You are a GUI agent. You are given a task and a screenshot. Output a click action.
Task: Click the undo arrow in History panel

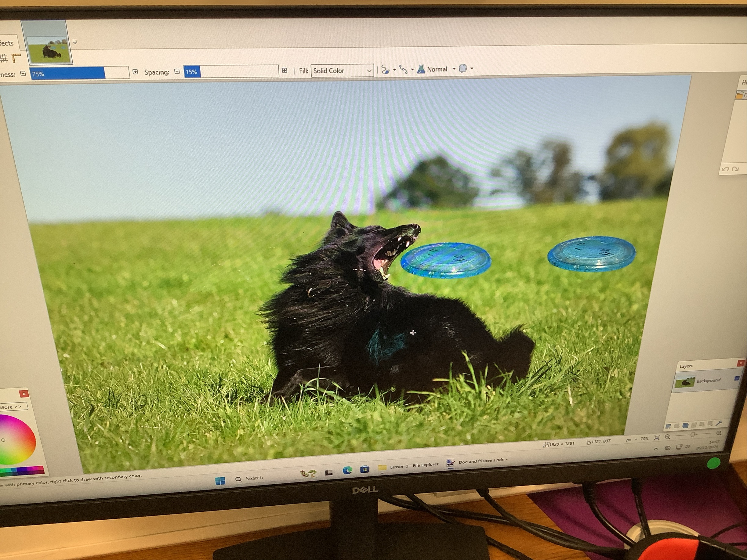click(x=725, y=169)
